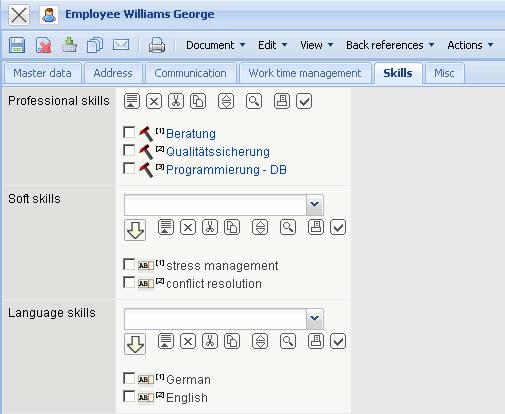Click Soft skills magnifier search icon

pyautogui.click(x=288, y=227)
